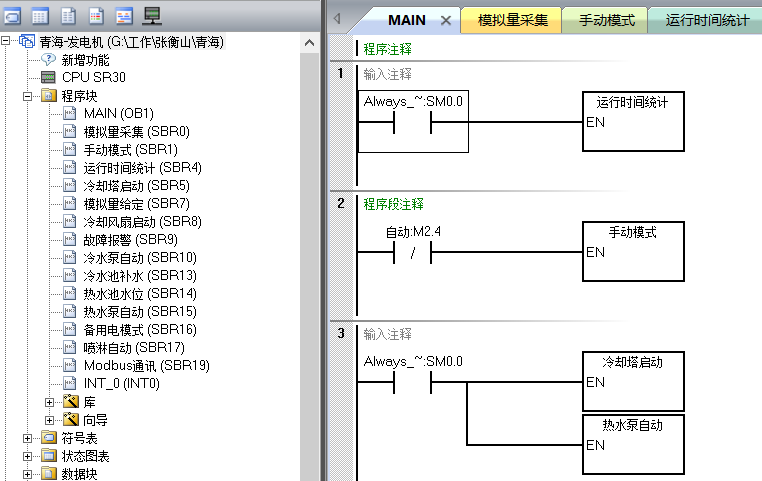The width and height of the screenshot is (762, 481).
Task: Open 模拟量给定 (SBR7) subroutine
Action: 137,204
